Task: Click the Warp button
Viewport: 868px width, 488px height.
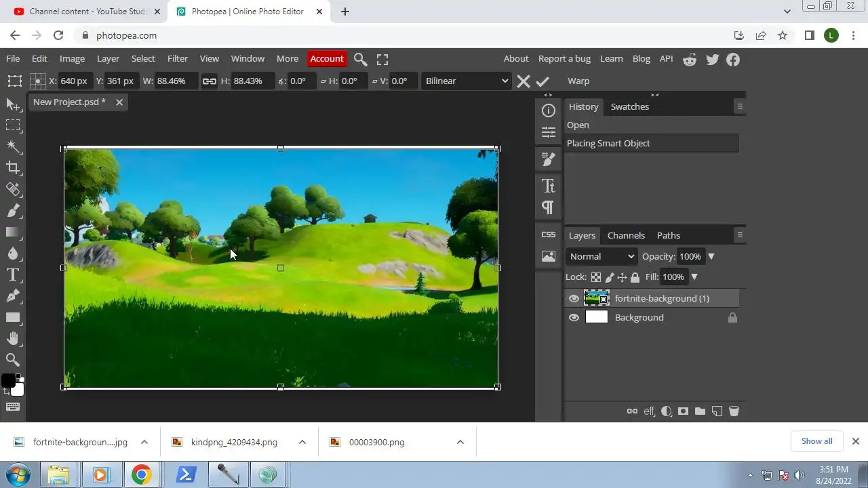Action: pos(578,81)
